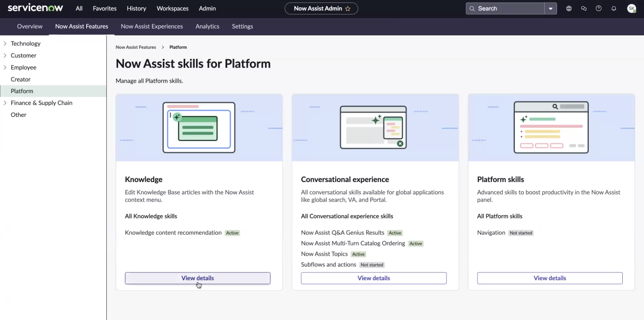Click the Employee label in sidebar
The image size is (644, 320).
[24, 67]
